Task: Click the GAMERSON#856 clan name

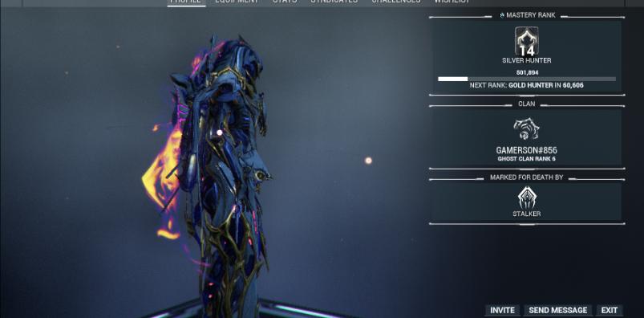Action: coord(527,150)
